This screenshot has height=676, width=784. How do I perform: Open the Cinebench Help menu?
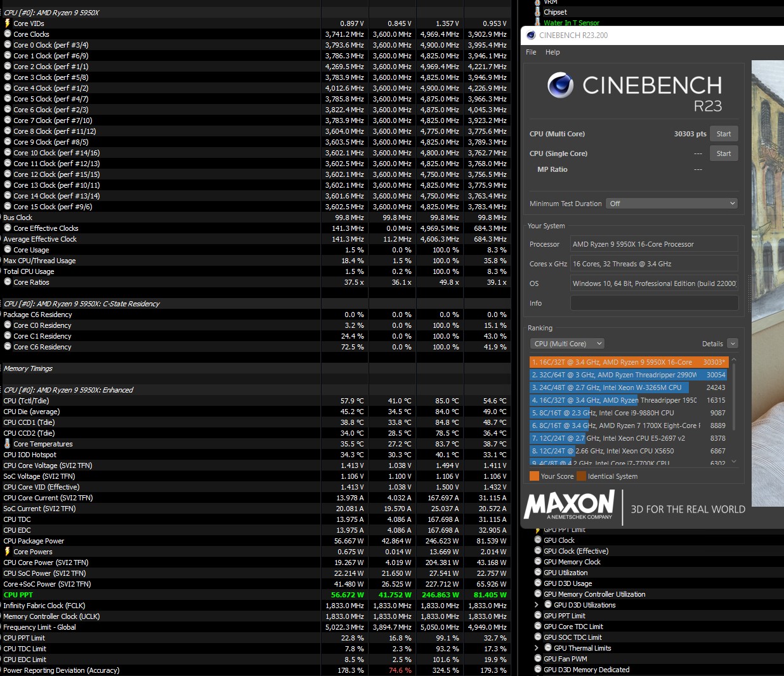coord(552,52)
